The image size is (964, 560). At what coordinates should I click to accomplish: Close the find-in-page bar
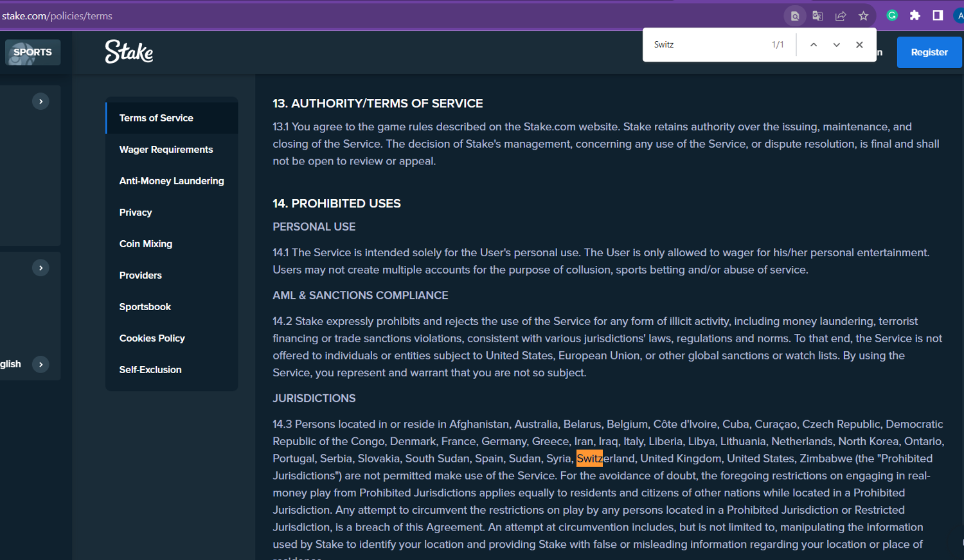click(859, 45)
